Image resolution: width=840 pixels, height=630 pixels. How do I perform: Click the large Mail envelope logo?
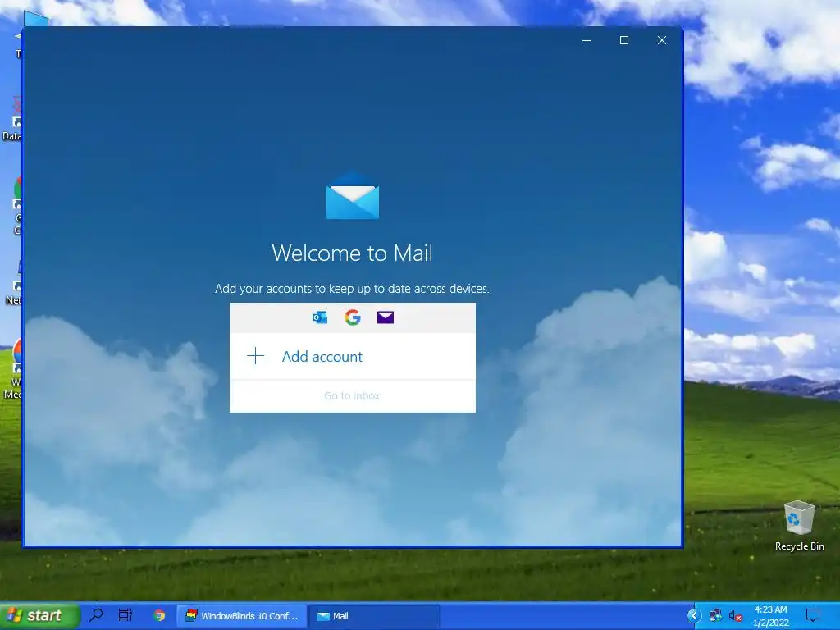coord(353,195)
